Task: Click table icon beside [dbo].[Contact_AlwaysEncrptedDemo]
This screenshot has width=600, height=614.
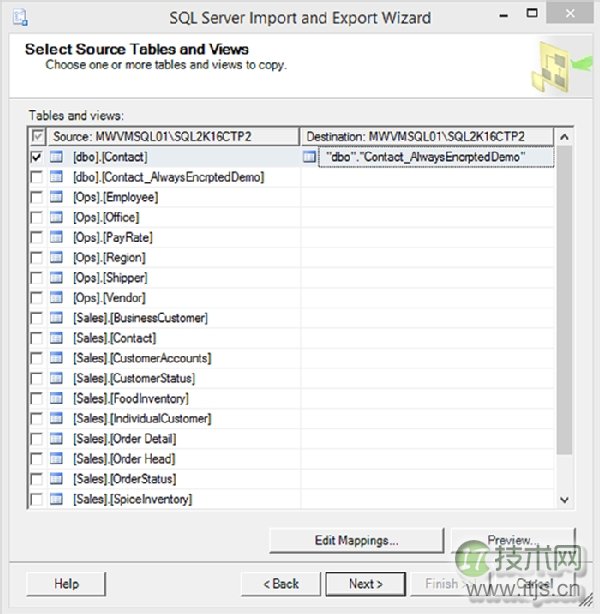Action: (56, 177)
